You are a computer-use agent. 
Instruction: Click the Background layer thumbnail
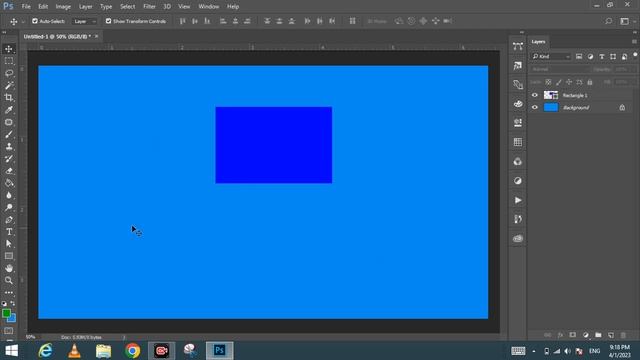click(551, 107)
